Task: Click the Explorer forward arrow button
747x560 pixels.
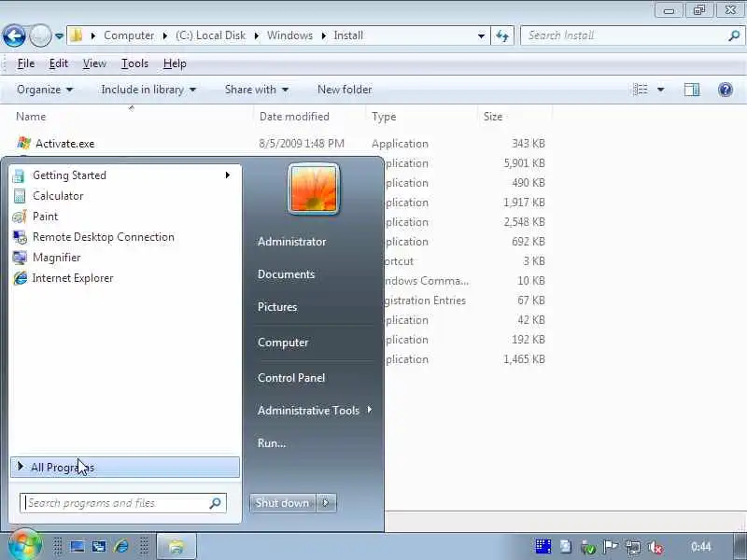Action: [x=40, y=35]
